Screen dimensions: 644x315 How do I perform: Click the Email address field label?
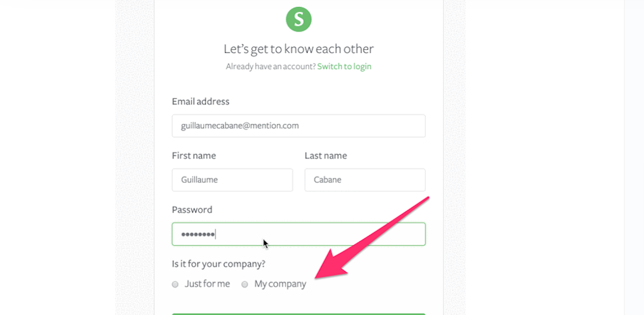[x=201, y=101]
